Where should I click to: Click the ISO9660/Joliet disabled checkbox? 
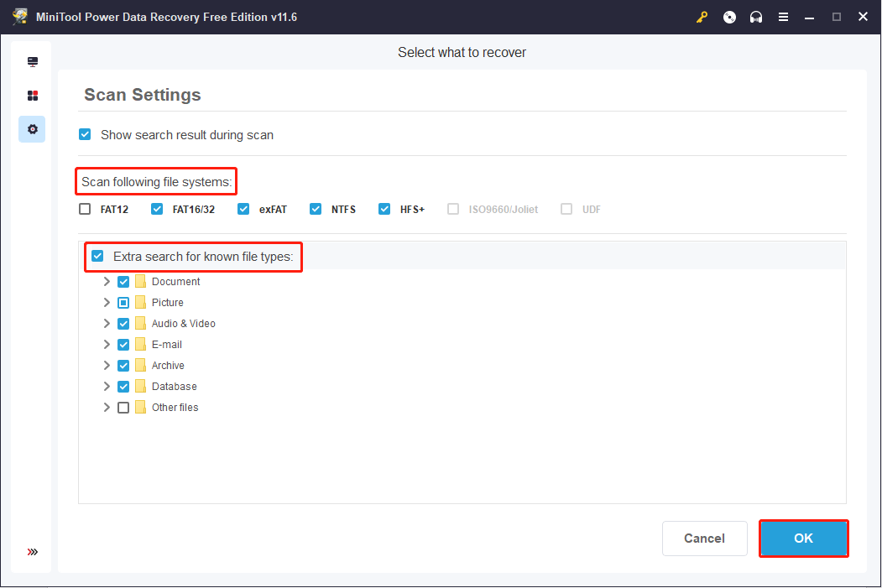pos(453,209)
